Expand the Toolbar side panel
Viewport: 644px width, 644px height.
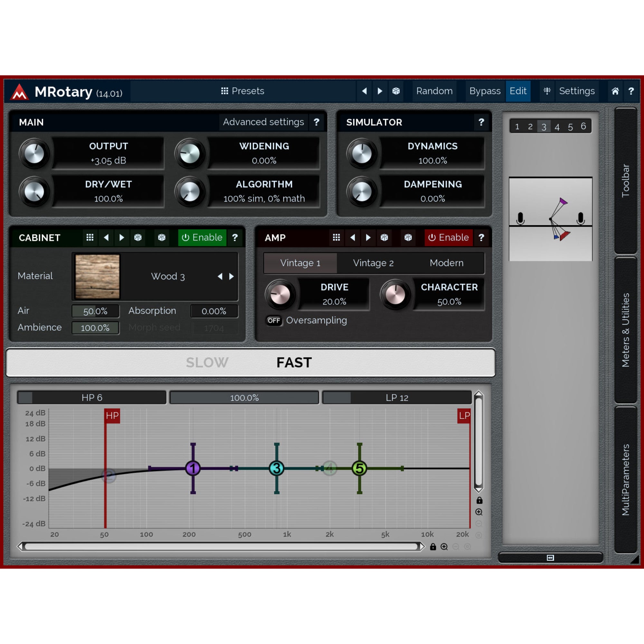[626, 181]
